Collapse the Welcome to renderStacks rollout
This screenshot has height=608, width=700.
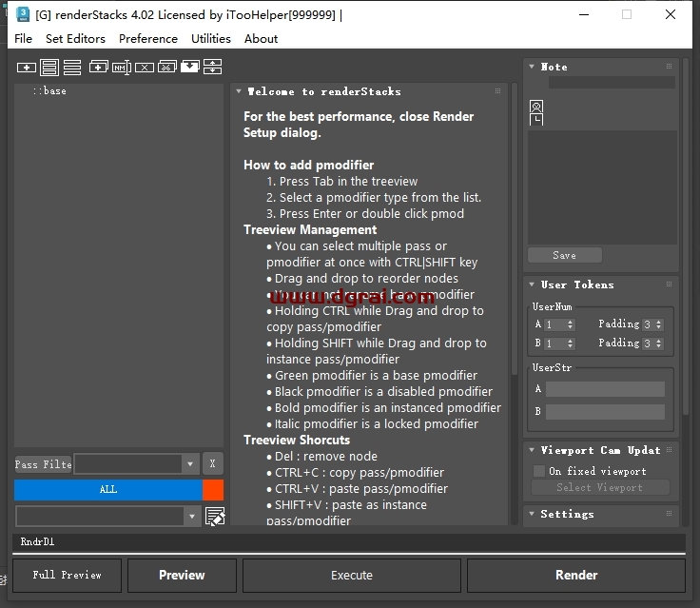pyautogui.click(x=239, y=91)
